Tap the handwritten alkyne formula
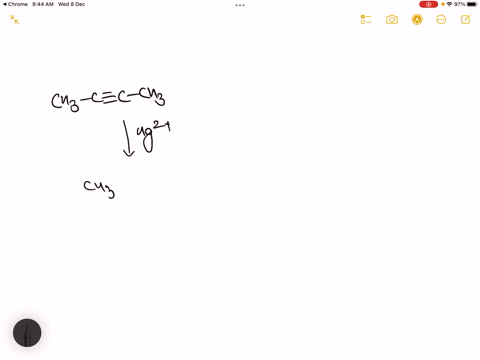 (108, 99)
